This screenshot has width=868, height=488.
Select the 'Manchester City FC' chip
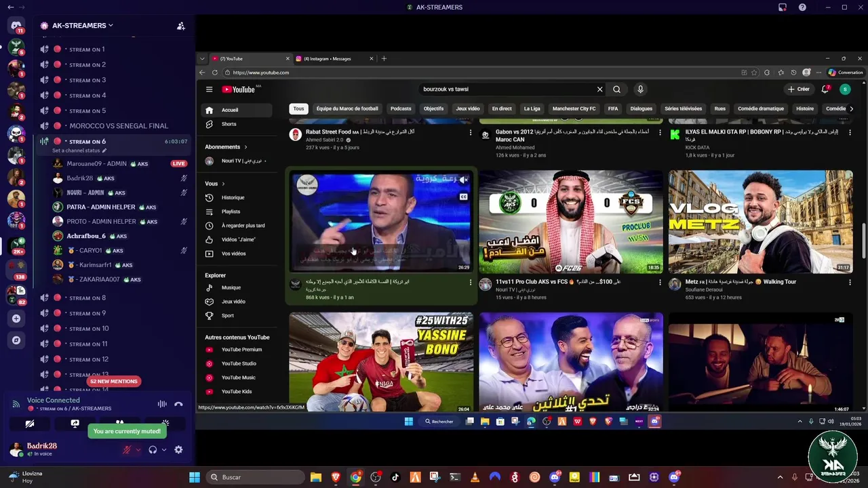(574, 108)
